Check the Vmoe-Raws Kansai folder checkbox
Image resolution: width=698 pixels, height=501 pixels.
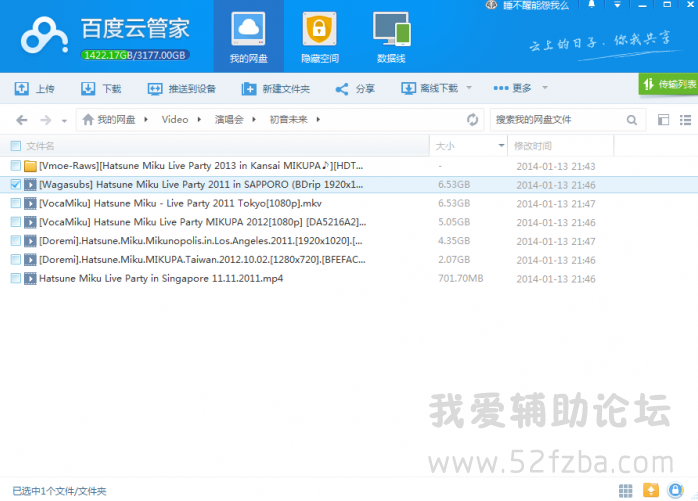pyautogui.click(x=16, y=166)
